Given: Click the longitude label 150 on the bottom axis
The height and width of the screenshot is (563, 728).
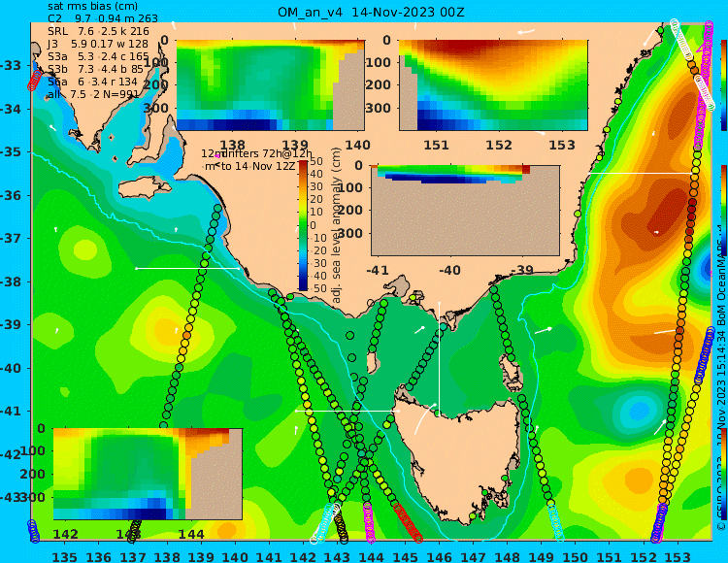Looking at the screenshot, I should tap(575, 556).
